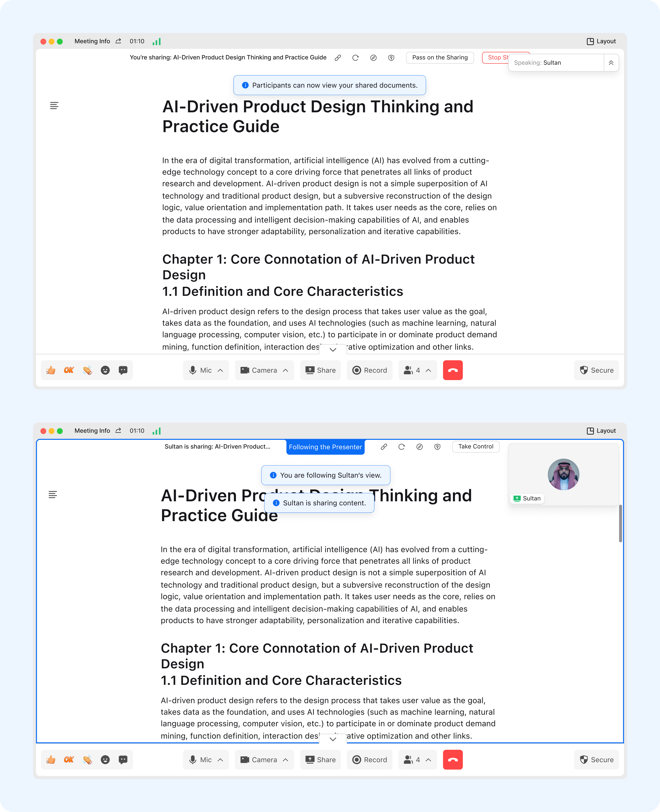Click the shield permission icon in top sharing bar

pyautogui.click(x=391, y=58)
